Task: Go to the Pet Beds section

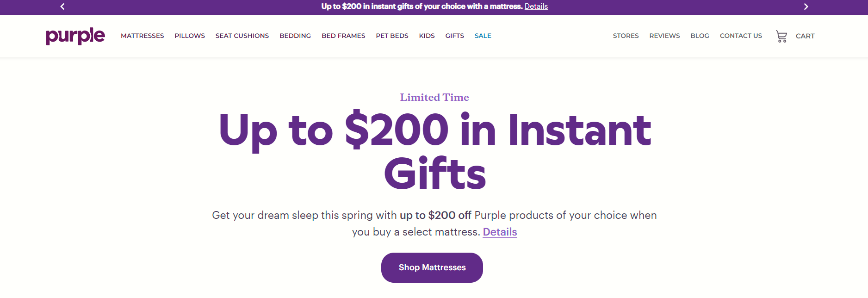Action: click(x=392, y=36)
